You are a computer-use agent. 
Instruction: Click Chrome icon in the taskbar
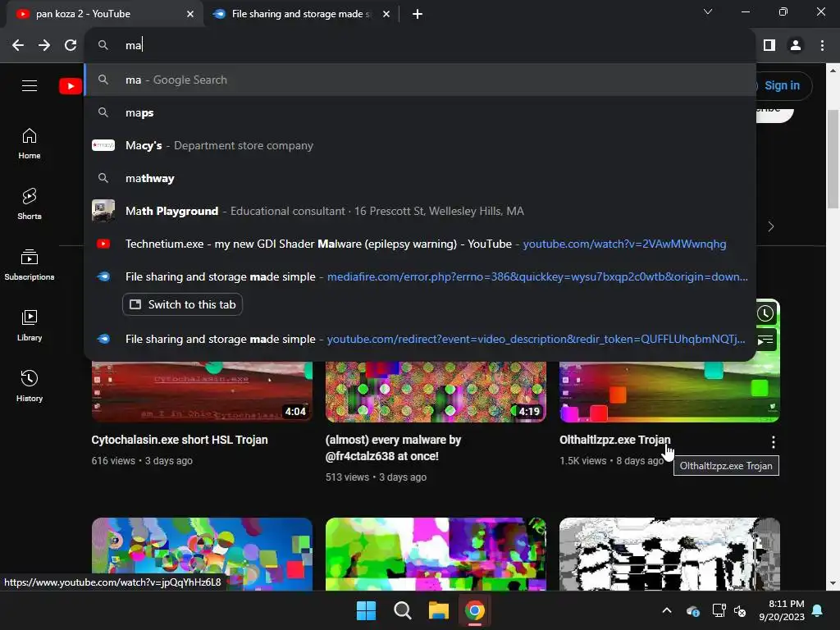click(475, 610)
